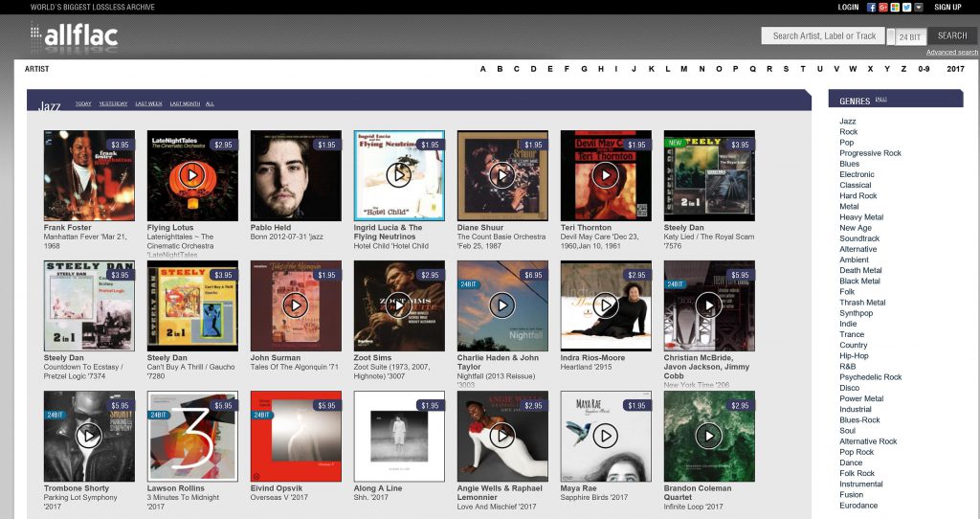This screenshot has width=980, height=519.
Task: Select the Hip-Hop genre
Action: point(854,356)
